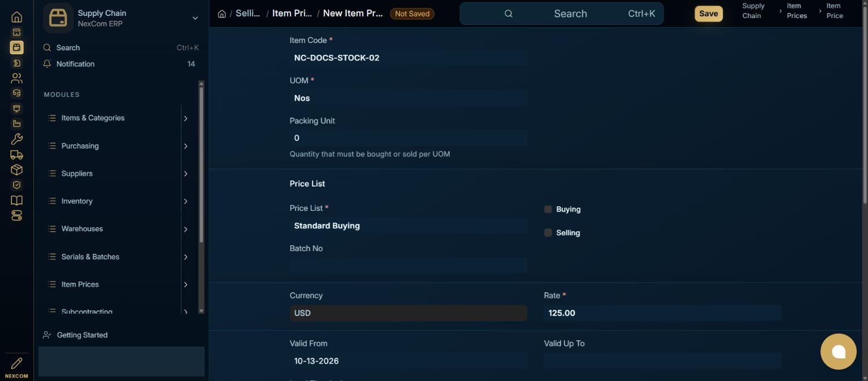Click the sidebar scrollbar down arrow
This screenshot has height=381, width=868.
pyautogui.click(x=201, y=310)
